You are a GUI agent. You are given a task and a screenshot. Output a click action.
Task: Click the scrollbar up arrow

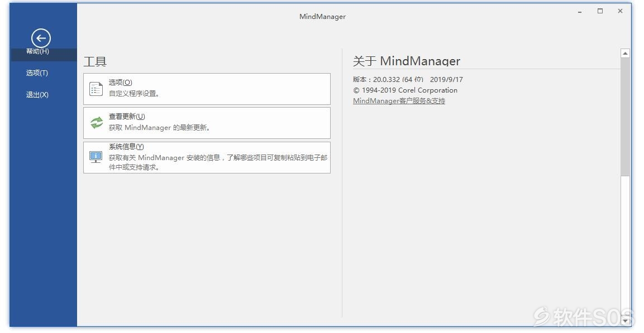click(x=624, y=54)
